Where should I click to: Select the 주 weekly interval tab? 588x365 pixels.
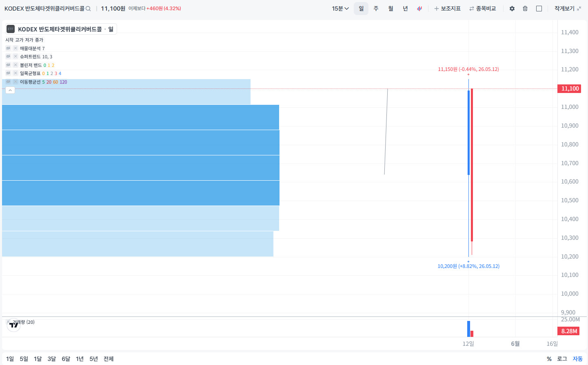coord(376,9)
